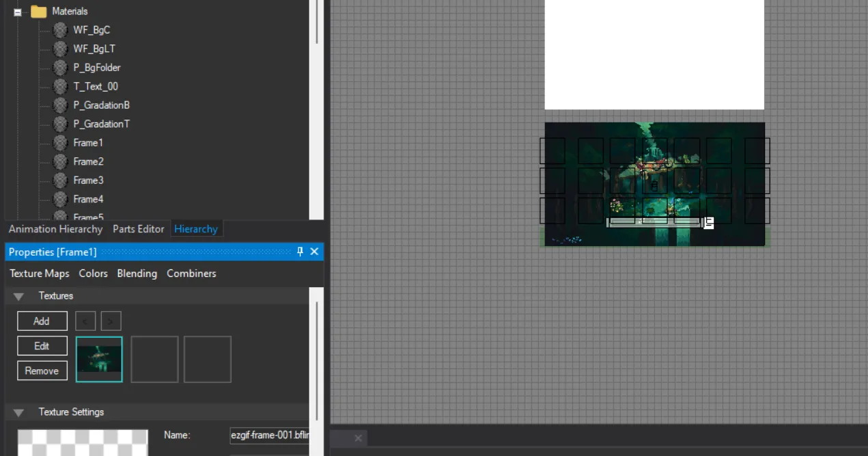Open the Parts Editor tab

(138, 229)
